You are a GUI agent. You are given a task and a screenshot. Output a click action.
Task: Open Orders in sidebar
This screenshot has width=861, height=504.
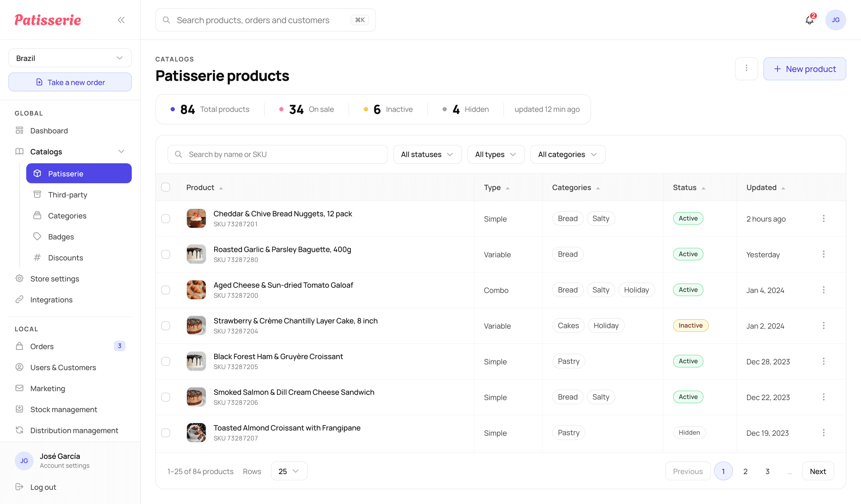[x=70, y=346]
